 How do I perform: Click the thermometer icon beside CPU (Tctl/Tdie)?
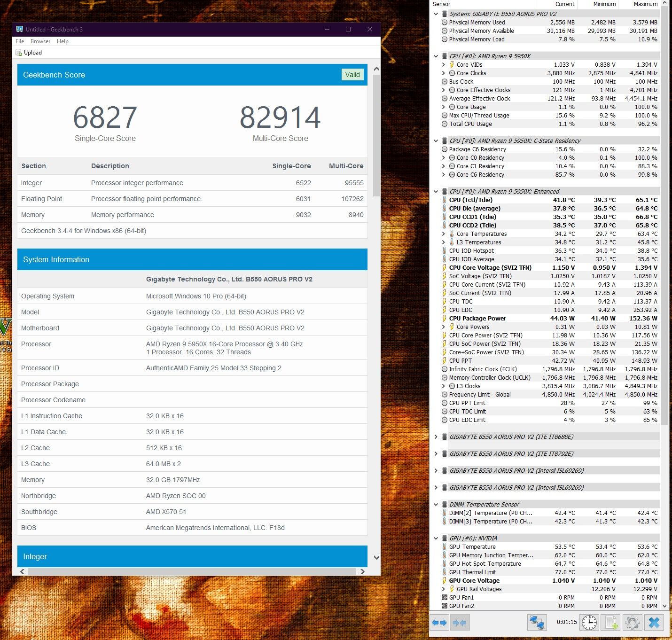tap(444, 200)
